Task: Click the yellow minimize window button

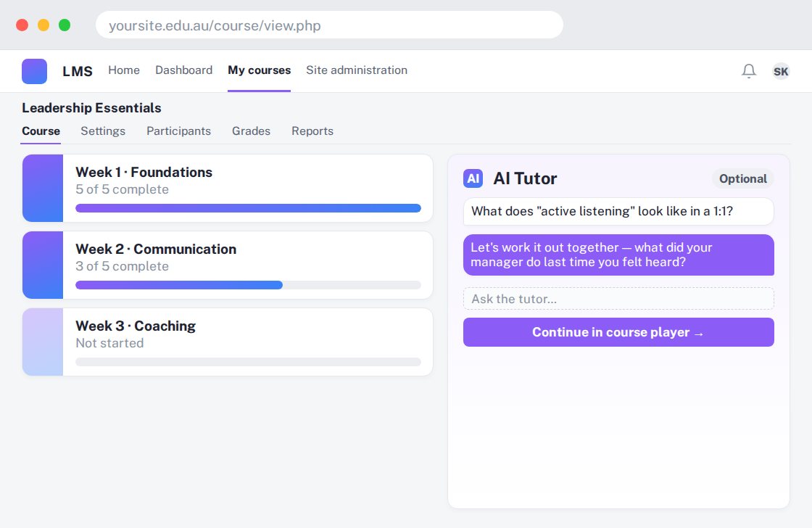Action: point(43,25)
